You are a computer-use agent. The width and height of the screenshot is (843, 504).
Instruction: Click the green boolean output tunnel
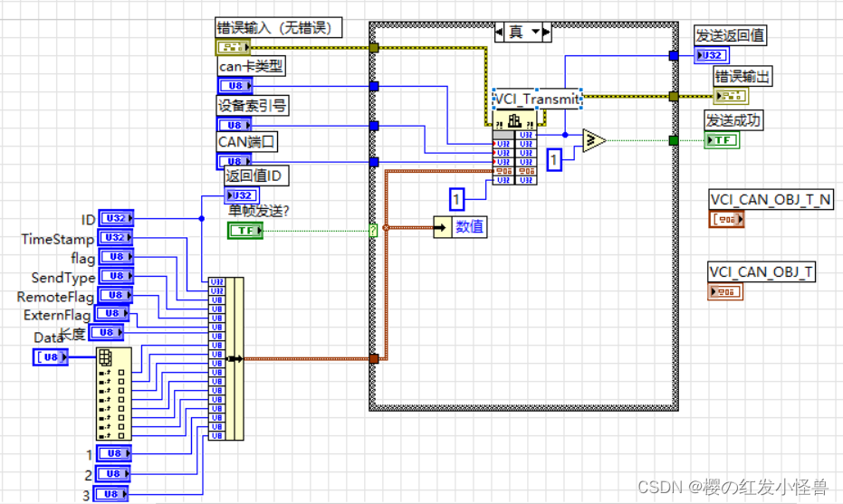pos(674,141)
